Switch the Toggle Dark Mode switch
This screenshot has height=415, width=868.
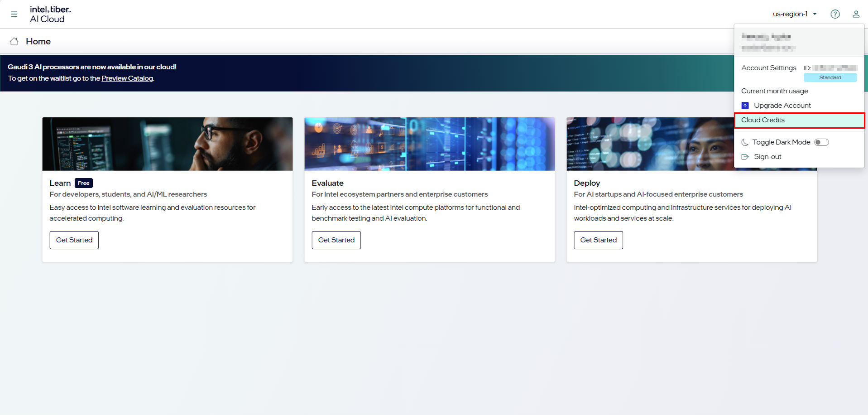821,142
